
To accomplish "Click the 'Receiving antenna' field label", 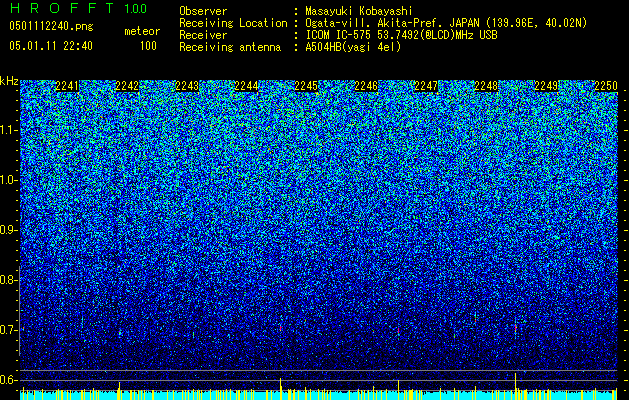I will [x=230, y=47].
